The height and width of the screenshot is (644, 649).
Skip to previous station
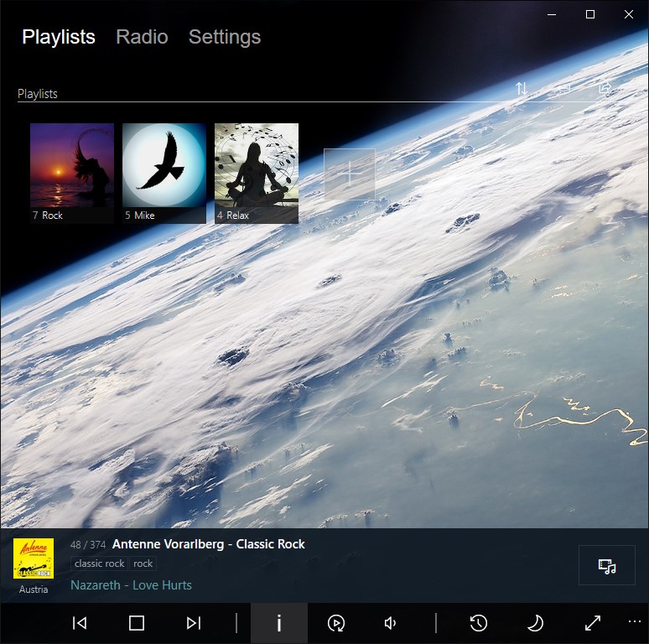pos(80,623)
